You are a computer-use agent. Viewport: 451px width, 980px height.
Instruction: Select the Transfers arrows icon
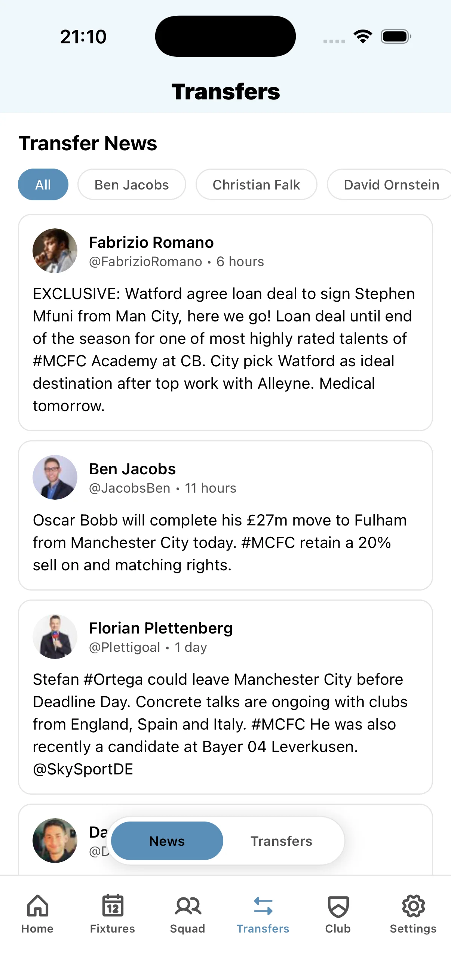pos(263,913)
